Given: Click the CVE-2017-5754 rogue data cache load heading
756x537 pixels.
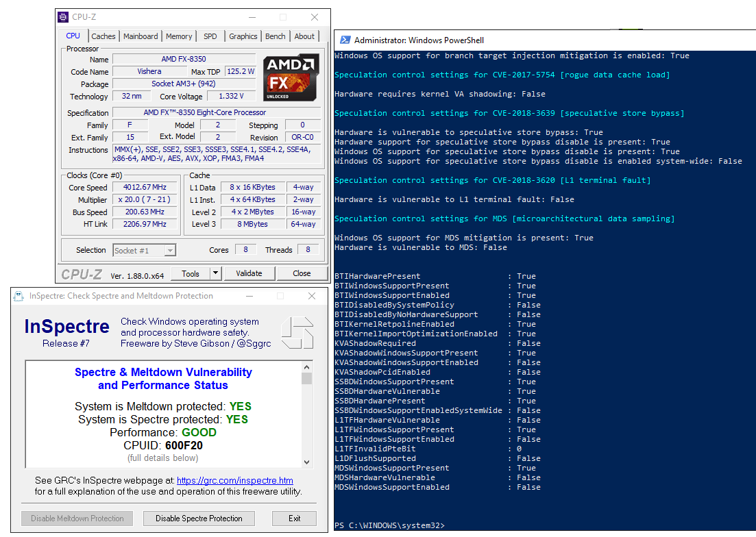Looking at the screenshot, I should click(x=502, y=75).
